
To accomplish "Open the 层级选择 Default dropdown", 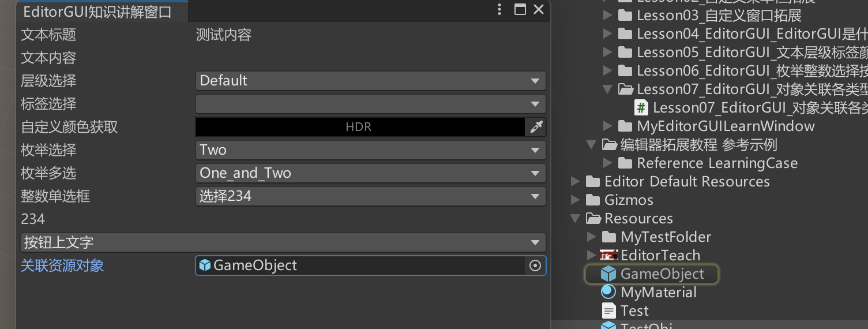I will (x=370, y=81).
